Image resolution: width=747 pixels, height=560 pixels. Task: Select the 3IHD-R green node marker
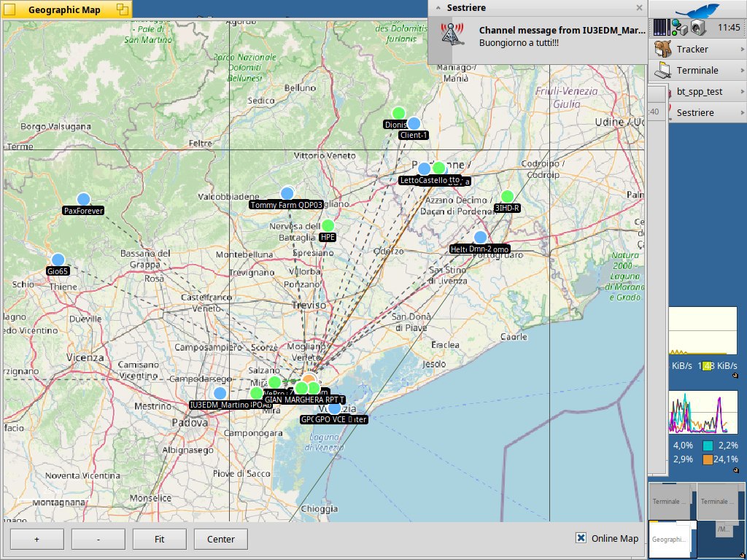tap(507, 196)
